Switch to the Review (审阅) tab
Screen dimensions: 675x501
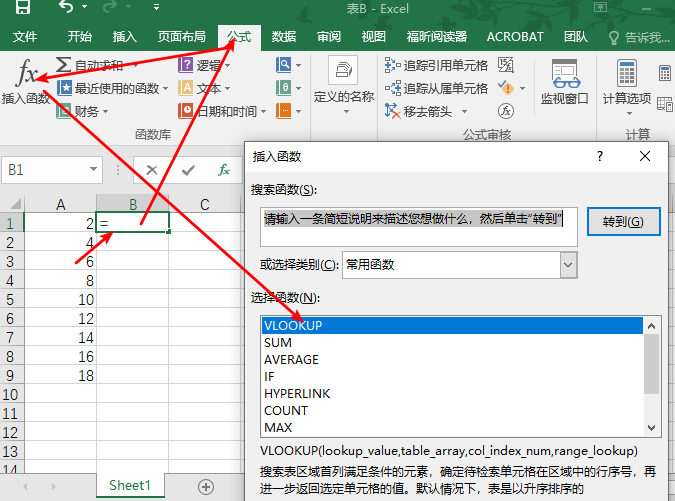[x=329, y=37]
